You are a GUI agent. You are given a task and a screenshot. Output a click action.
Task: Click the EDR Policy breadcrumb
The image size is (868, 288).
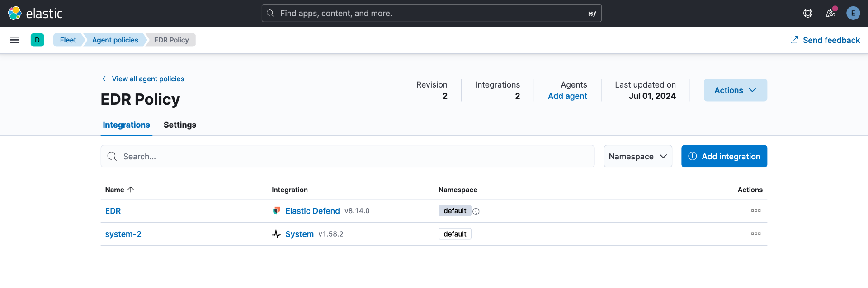(171, 40)
